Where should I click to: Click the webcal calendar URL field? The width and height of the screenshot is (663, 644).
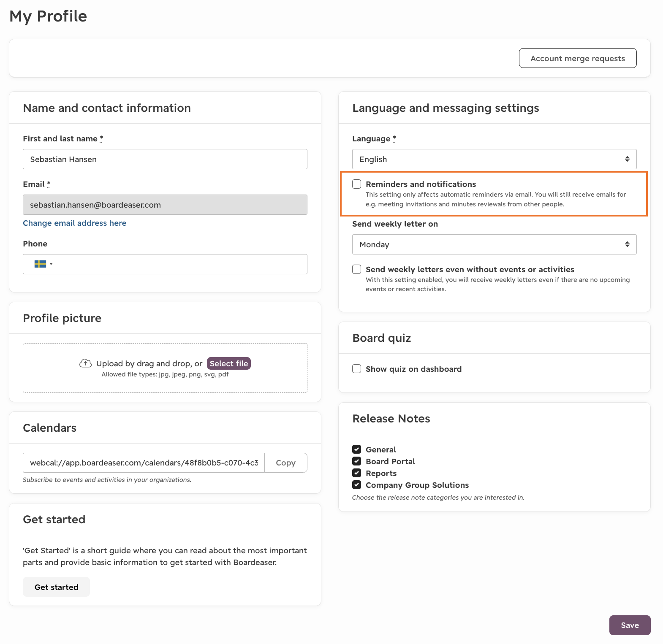click(144, 463)
